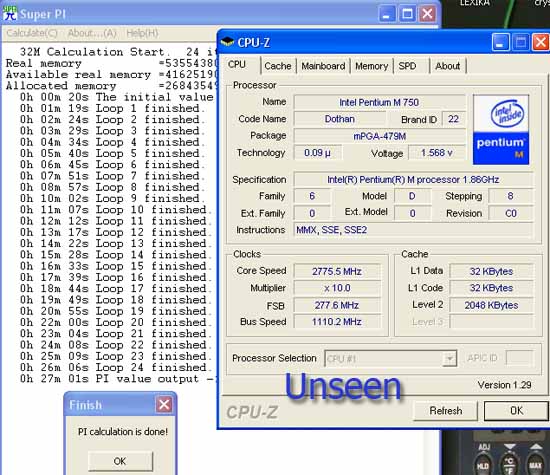Click the Family value 6
The height and width of the screenshot is (475, 550).
point(312,196)
